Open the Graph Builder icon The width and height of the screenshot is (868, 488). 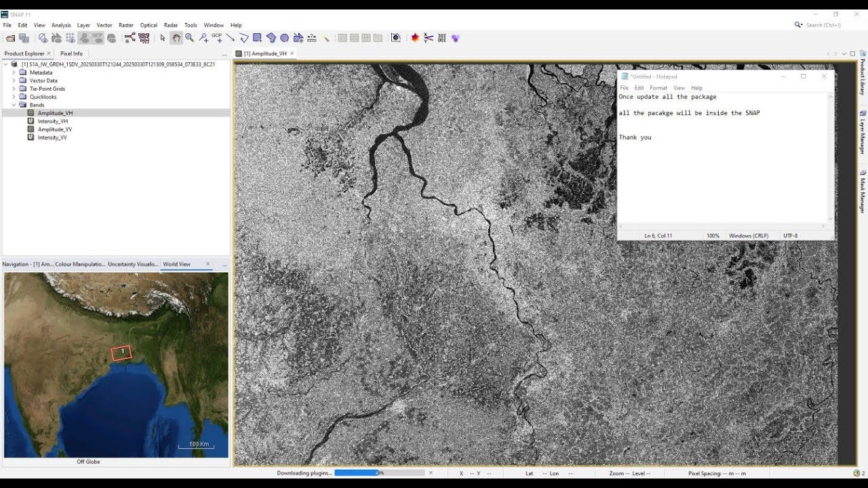(x=130, y=38)
